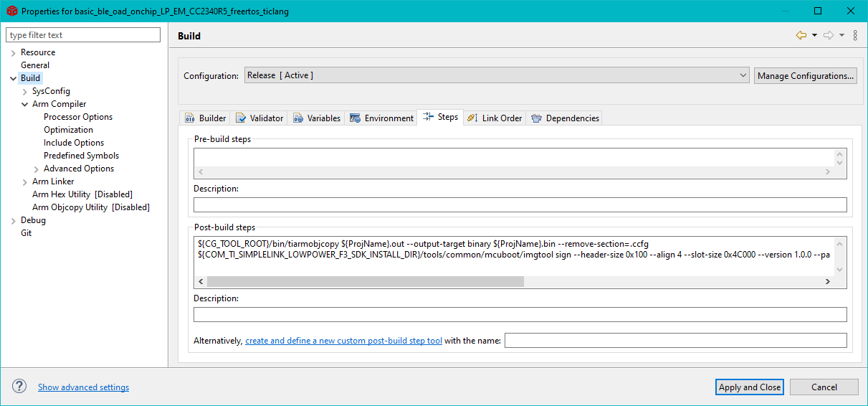
Task: Click create and define new post-build step tool link
Action: pyautogui.click(x=343, y=341)
